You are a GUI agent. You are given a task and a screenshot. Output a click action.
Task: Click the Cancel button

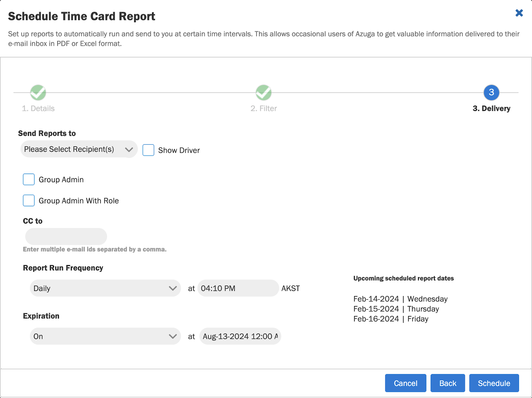(x=406, y=383)
